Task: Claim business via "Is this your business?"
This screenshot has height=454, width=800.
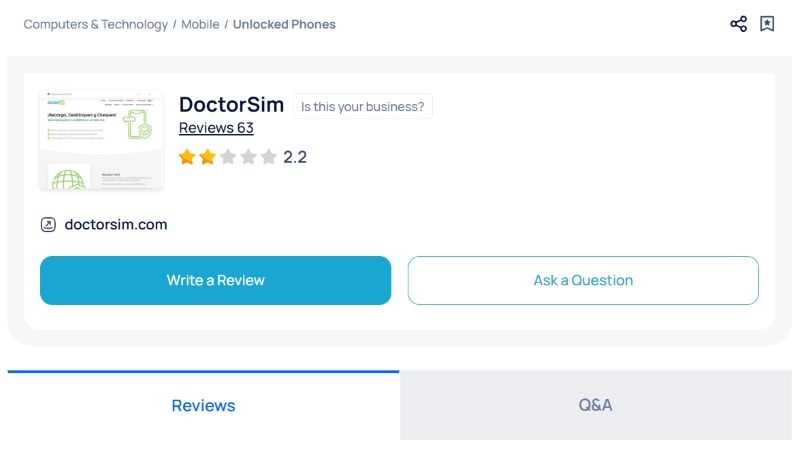Action: [x=363, y=107]
